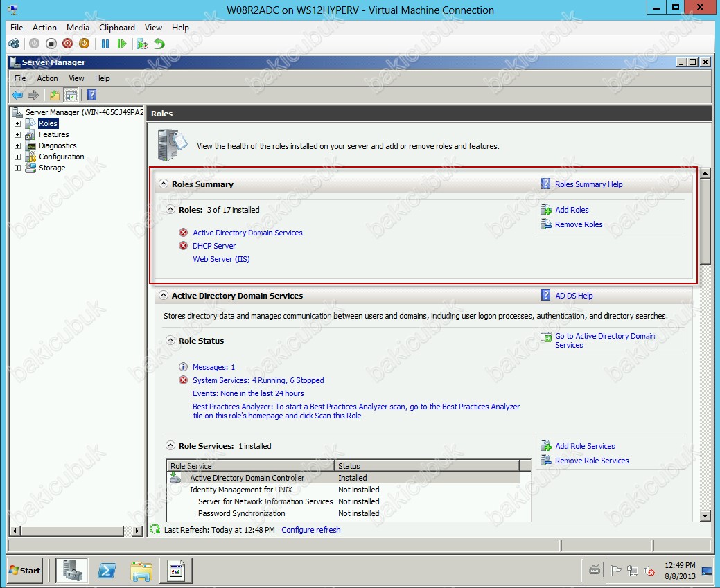Collapse the Role Status group
This screenshot has height=588, width=720.
[170, 340]
